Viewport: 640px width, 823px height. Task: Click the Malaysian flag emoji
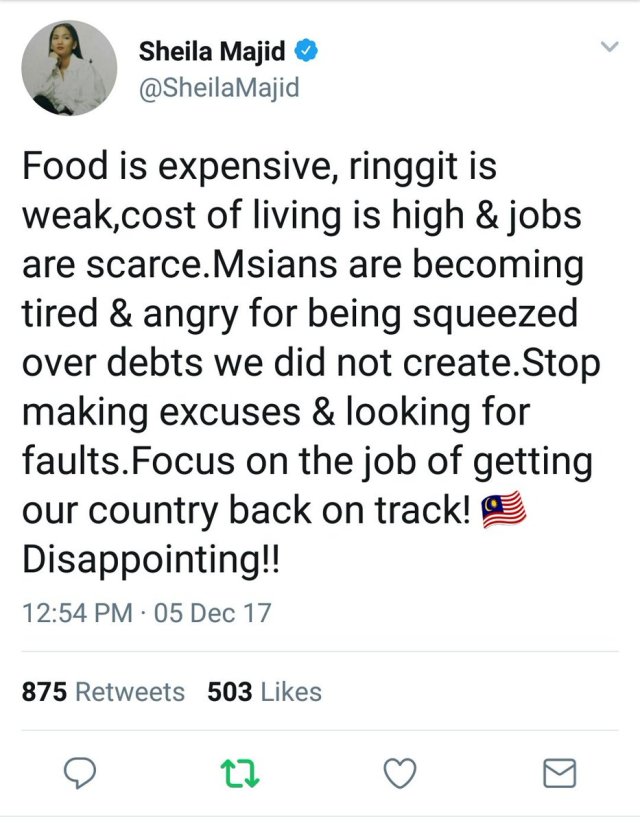point(502,511)
